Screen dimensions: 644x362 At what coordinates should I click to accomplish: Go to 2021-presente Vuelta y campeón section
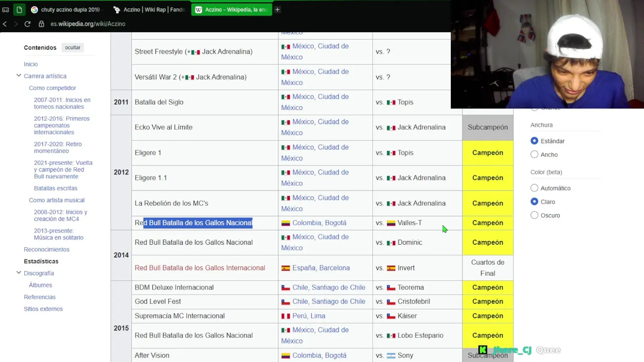(63, 169)
